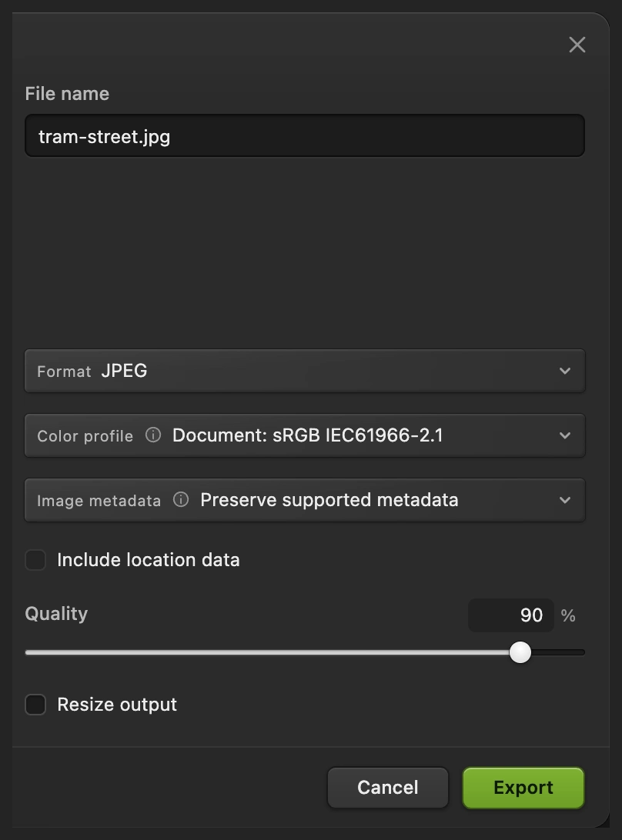Open the Preserve supported metadata dropdown

coord(305,500)
